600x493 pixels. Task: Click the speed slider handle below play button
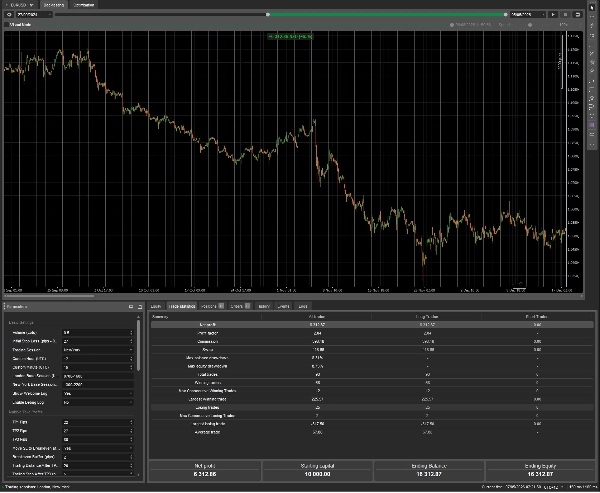(530, 25)
